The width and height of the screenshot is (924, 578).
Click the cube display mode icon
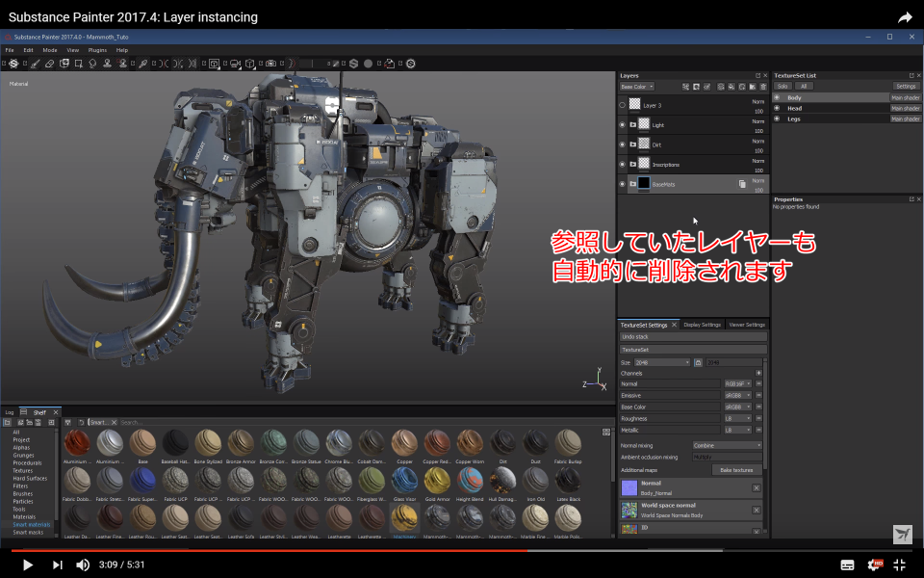point(250,64)
